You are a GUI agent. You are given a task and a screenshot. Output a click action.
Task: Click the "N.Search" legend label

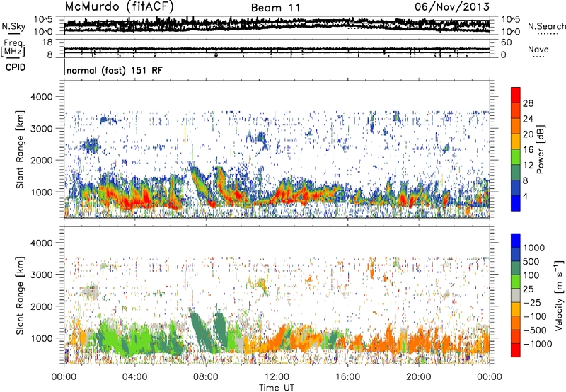(546, 26)
